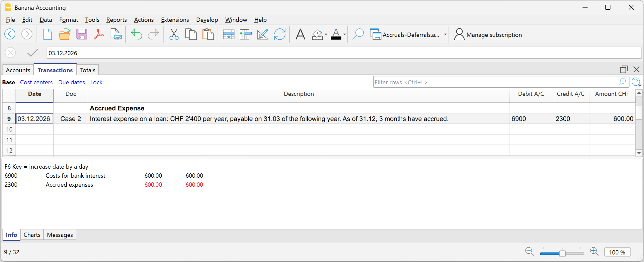Open a file with the folder icon
Screen dimensions: 644x262
pos(64,34)
